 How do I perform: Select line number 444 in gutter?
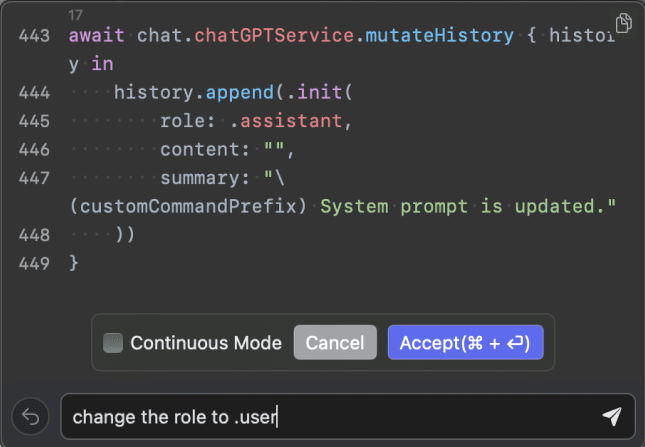(34, 93)
